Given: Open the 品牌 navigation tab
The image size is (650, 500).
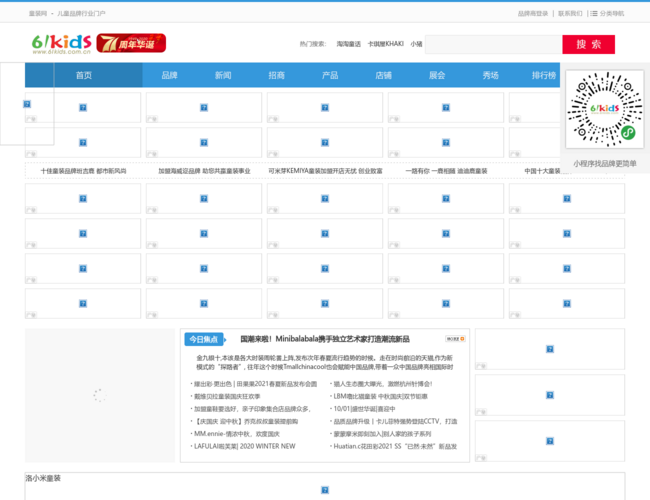Looking at the screenshot, I should click(x=169, y=75).
